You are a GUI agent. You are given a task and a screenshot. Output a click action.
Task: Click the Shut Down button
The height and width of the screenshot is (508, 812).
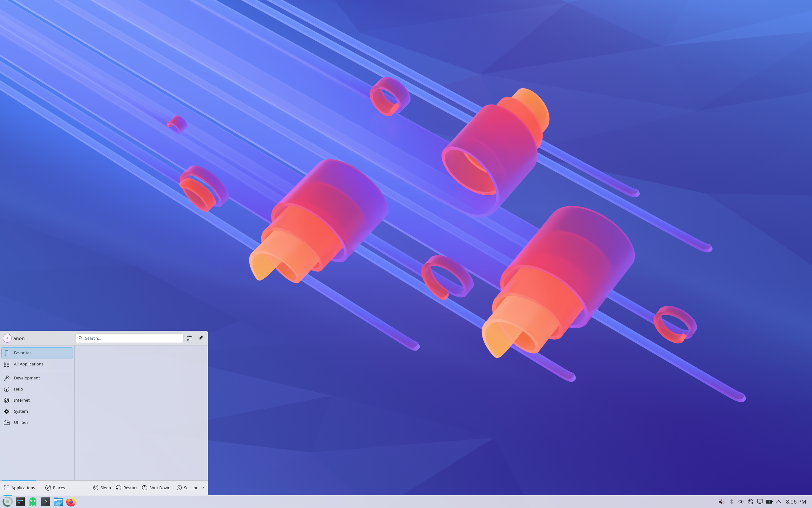pos(156,487)
